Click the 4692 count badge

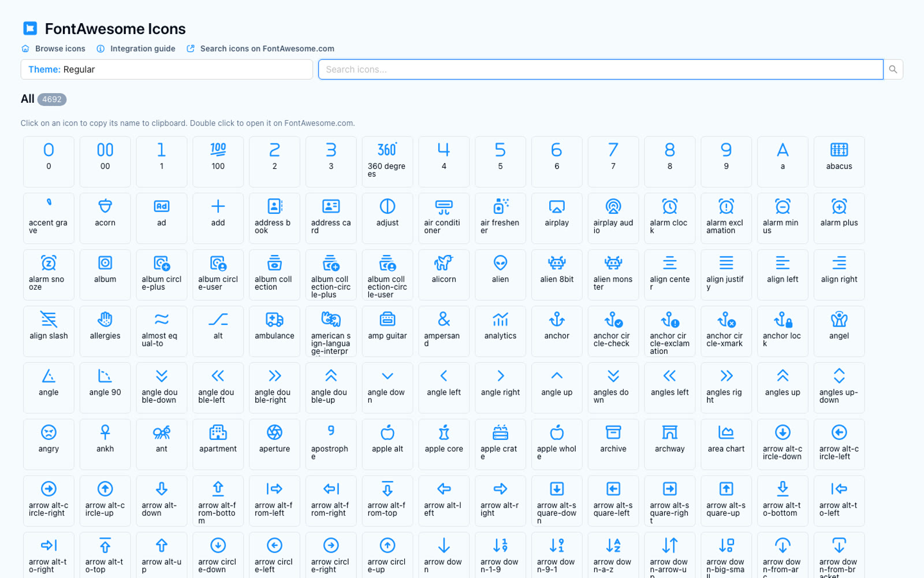[x=52, y=99]
